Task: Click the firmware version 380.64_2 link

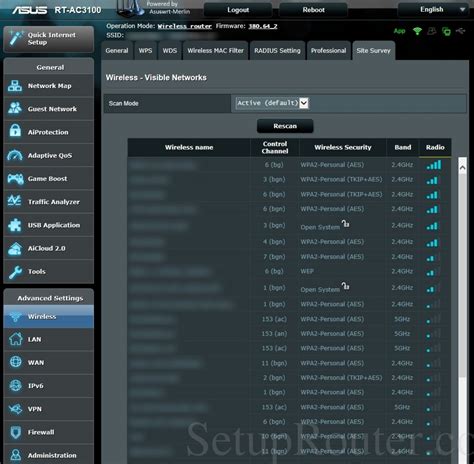Action: [x=263, y=26]
